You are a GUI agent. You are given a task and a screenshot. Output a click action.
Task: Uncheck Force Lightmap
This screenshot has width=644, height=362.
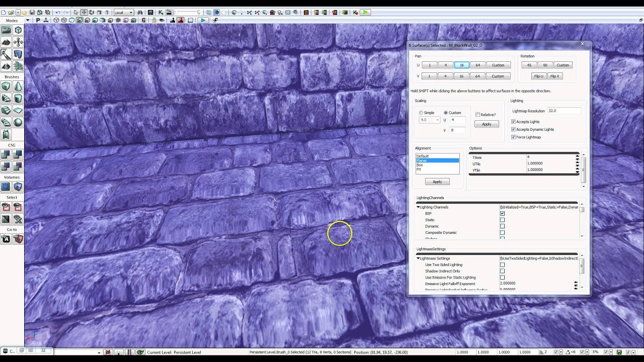tap(513, 137)
